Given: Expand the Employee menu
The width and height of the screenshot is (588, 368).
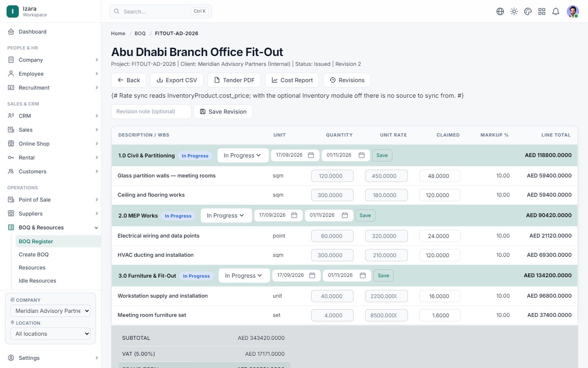Looking at the screenshot, I should (51, 74).
